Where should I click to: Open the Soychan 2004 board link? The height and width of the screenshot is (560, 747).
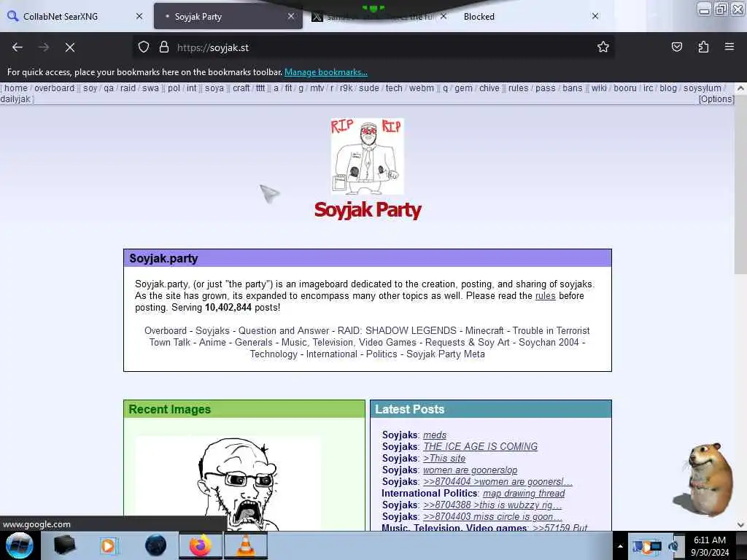click(x=549, y=343)
